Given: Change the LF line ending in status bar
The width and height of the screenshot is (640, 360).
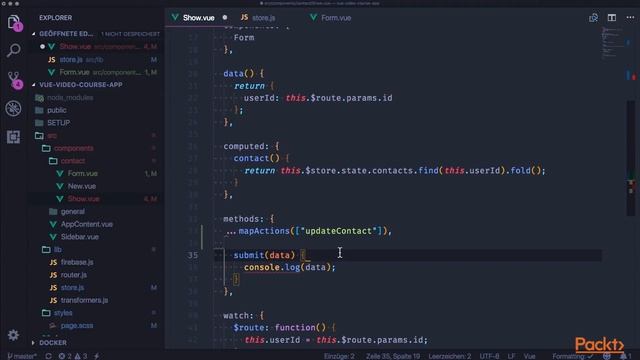Looking at the screenshot, I should click(x=511, y=356).
